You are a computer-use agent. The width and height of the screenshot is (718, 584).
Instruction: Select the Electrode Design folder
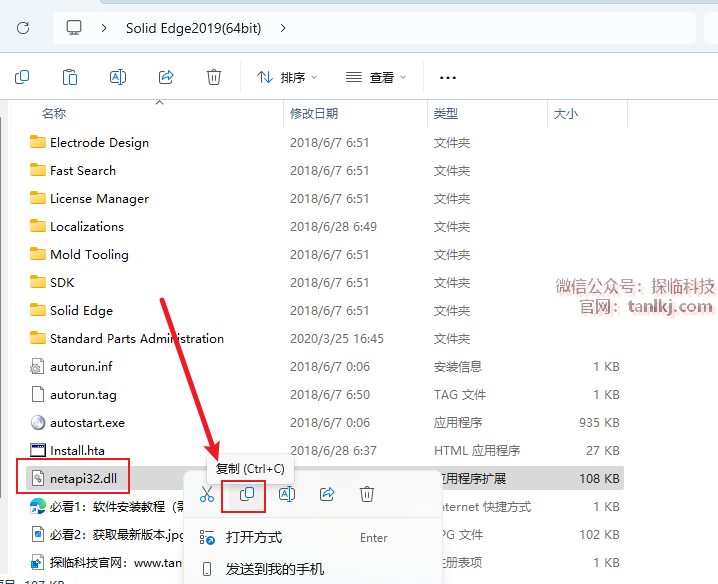click(x=99, y=143)
